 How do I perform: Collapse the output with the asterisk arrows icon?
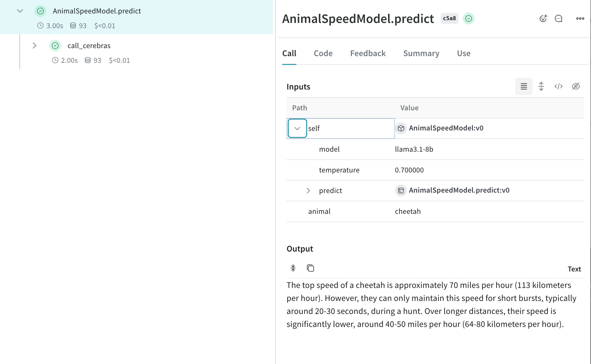click(x=293, y=268)
